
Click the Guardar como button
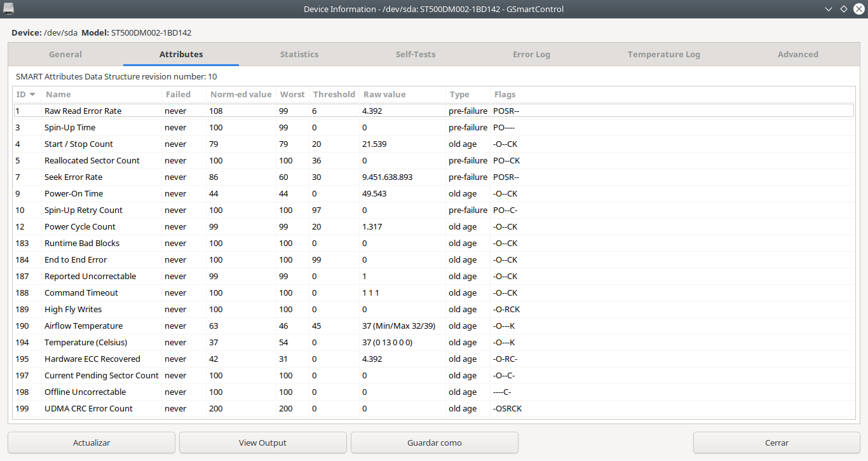435,443
